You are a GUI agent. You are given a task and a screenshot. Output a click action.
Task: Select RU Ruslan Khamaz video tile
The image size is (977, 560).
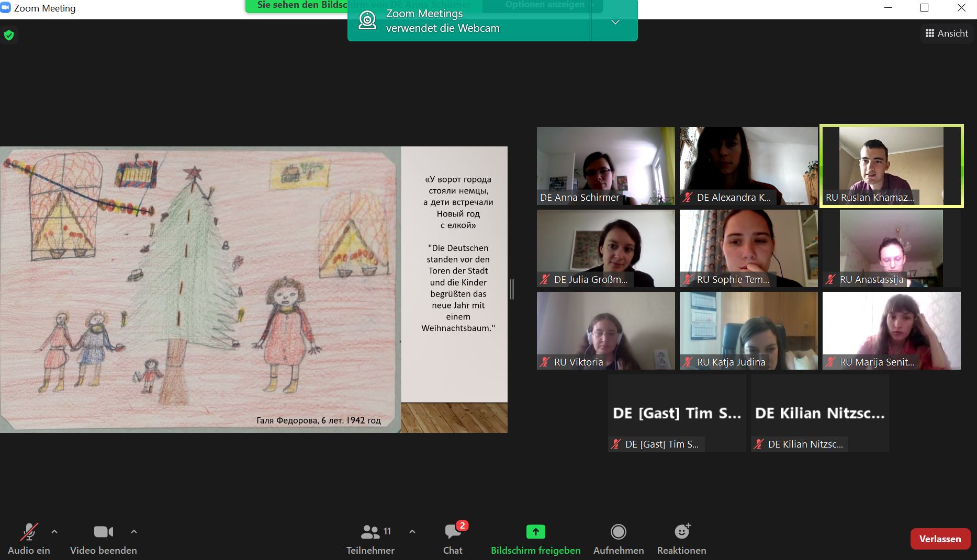pos(891,166)
